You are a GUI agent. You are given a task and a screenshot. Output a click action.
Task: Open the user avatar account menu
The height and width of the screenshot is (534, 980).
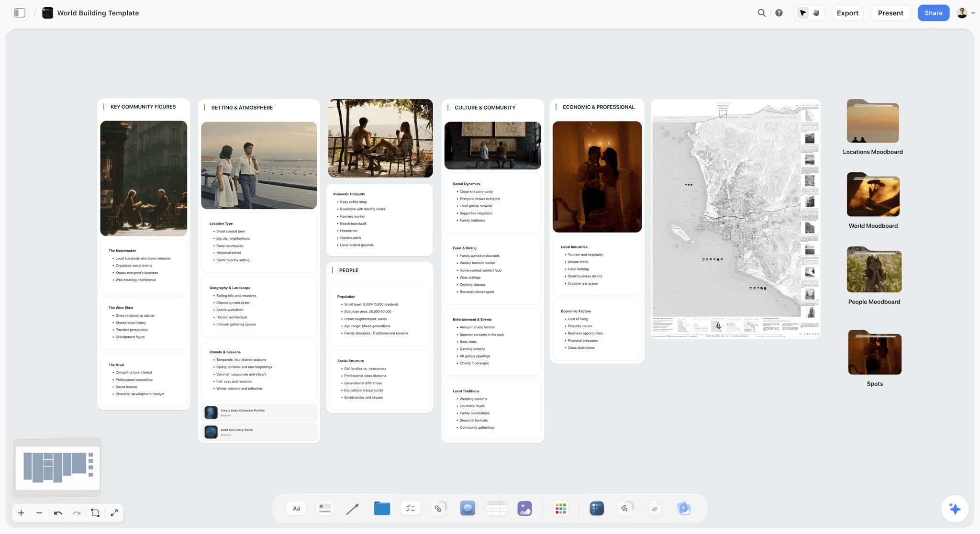965,13
